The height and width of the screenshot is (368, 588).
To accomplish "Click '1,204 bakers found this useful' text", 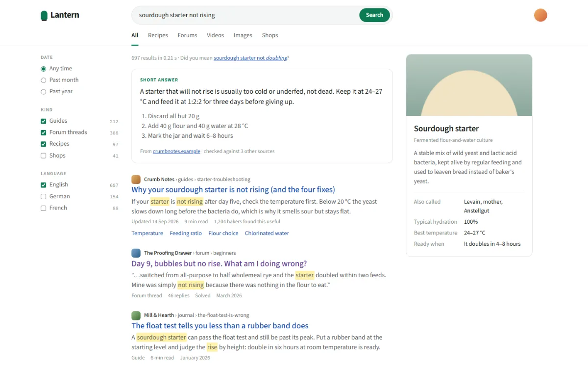I will (247, 222).
